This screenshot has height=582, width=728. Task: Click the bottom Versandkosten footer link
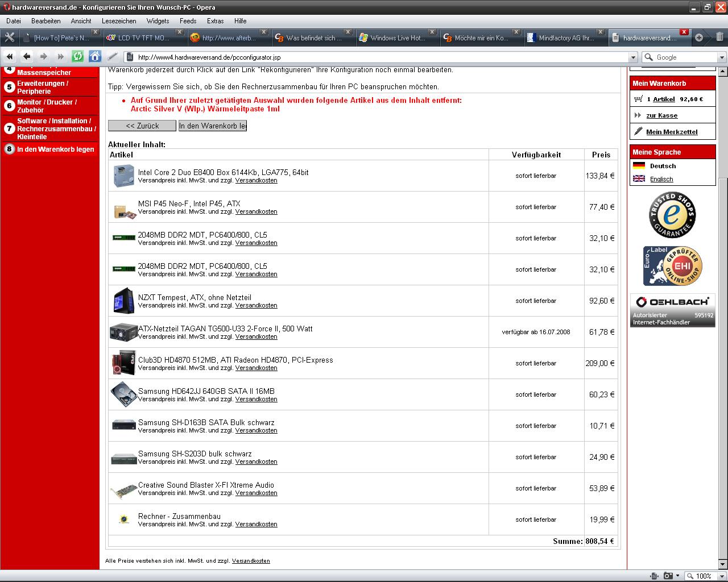pyautogui.click(x=251, y=560)
